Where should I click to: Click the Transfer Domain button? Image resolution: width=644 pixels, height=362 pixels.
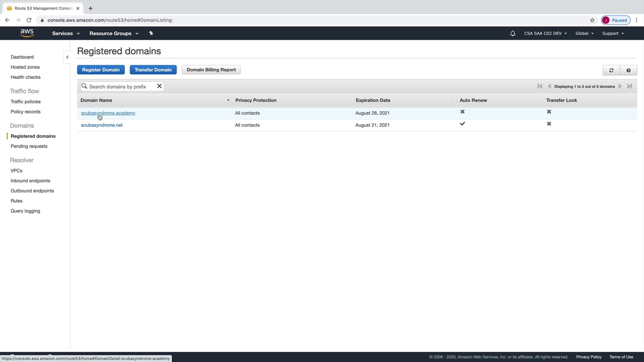pos(153,70)
